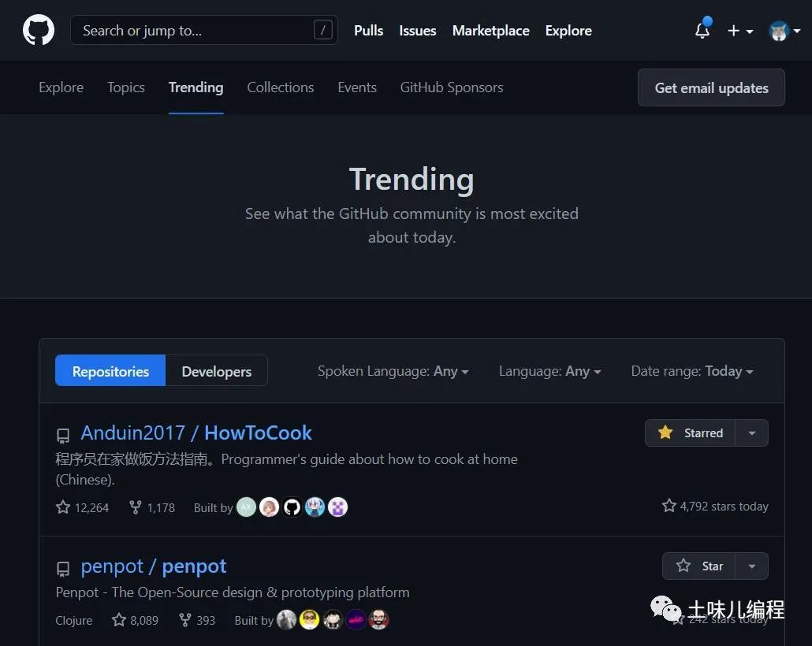812x646 pixels.
Task: Open second HowToCook contributor avatar
Action: click(269, 507)
